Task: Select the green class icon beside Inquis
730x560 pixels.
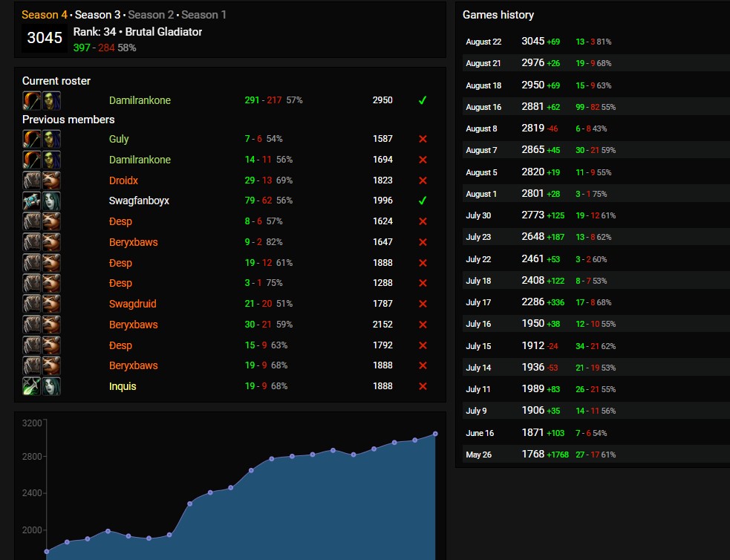Action: (32, 386)
